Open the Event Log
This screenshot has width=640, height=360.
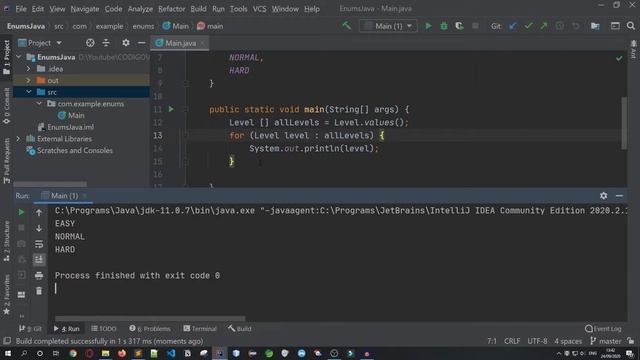coord(603,329)
